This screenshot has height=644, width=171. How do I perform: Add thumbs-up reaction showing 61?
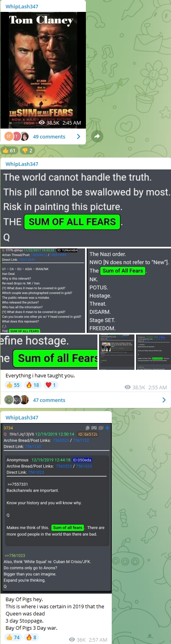click(9, 150)
